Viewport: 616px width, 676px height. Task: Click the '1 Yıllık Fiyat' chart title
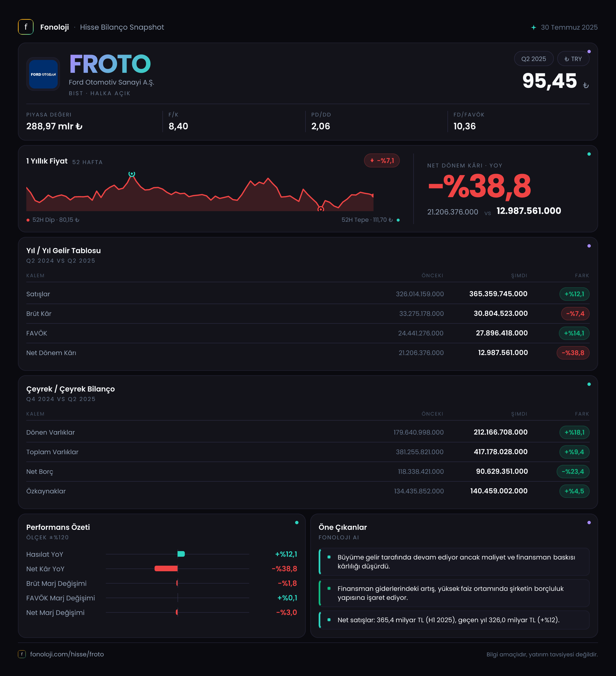click(x=47, y=161)
